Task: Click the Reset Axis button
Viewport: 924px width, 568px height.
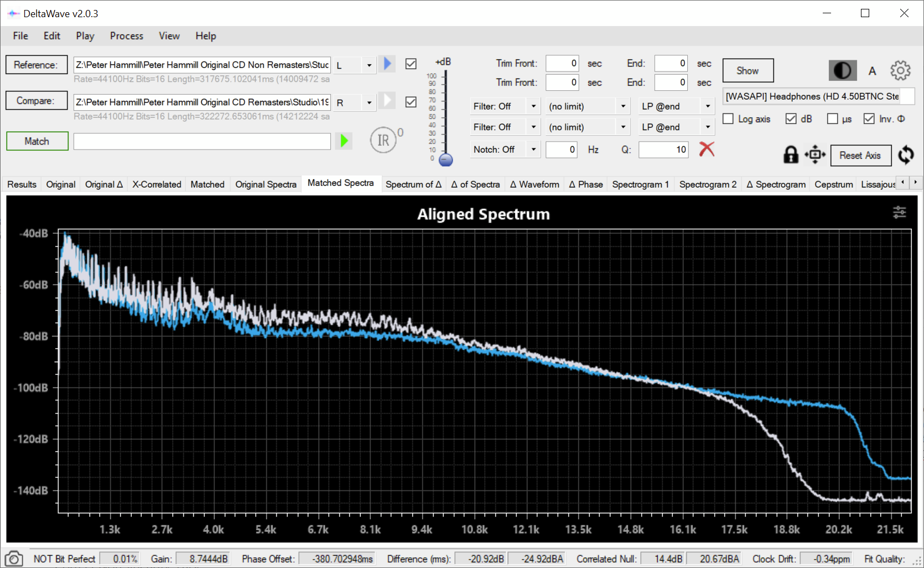Action: click(860, 156)
